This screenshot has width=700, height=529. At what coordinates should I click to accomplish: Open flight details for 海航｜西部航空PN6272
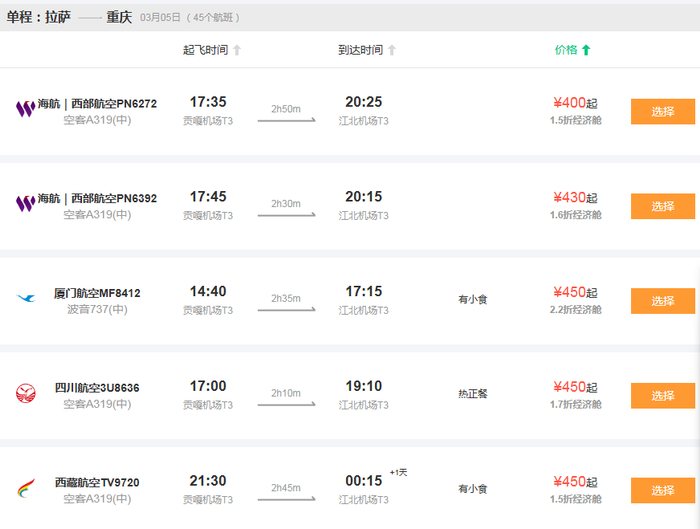(97, 104)
